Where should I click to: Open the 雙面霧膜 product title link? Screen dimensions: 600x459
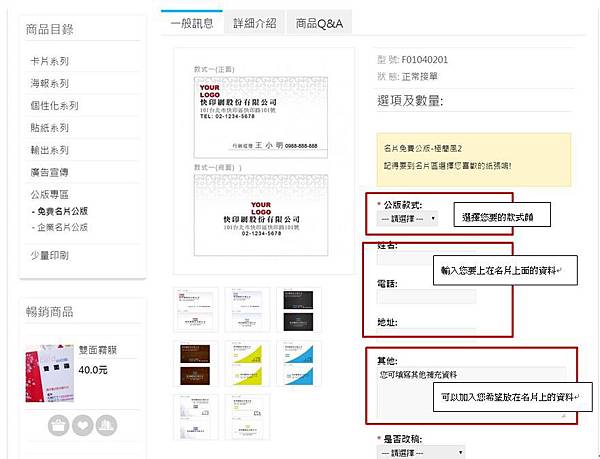(98, 350)
